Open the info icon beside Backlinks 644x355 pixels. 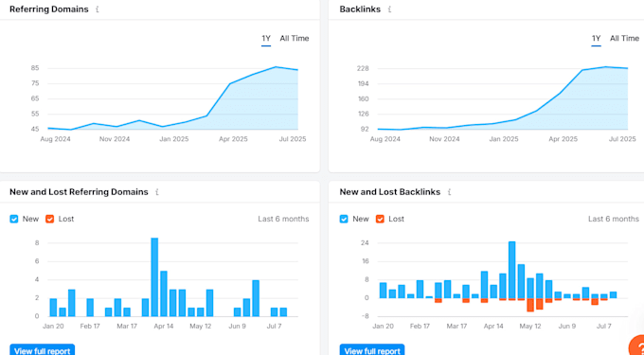click(390, 9)
